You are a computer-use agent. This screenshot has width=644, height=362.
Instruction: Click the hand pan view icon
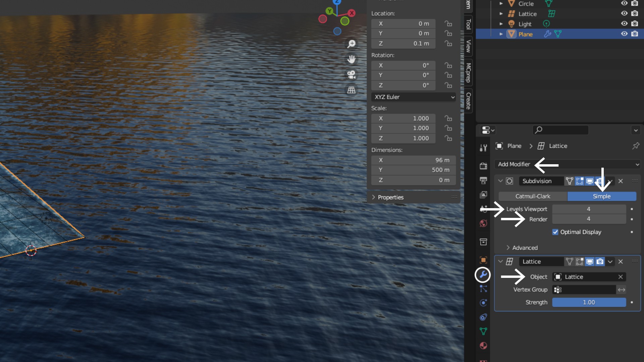coord(351,59)
